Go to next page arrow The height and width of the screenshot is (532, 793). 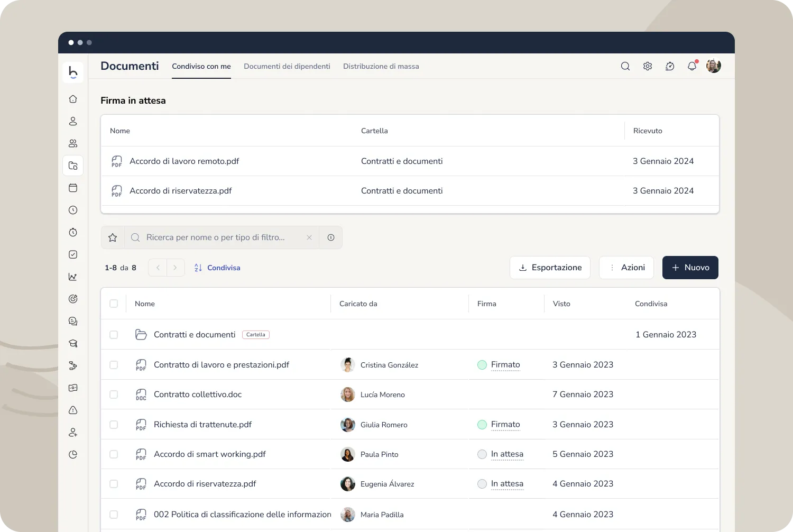[x=176, y=268]
